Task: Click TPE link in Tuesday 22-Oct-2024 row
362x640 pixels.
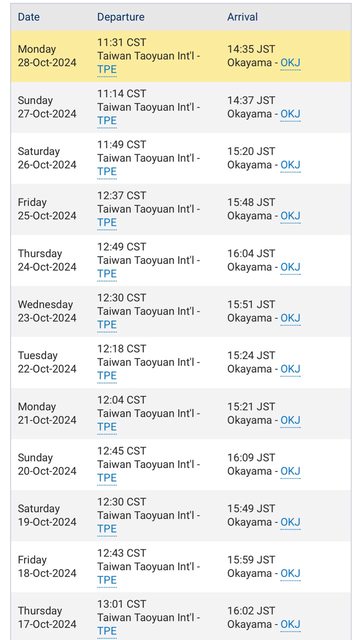Action: coord(107,376)
